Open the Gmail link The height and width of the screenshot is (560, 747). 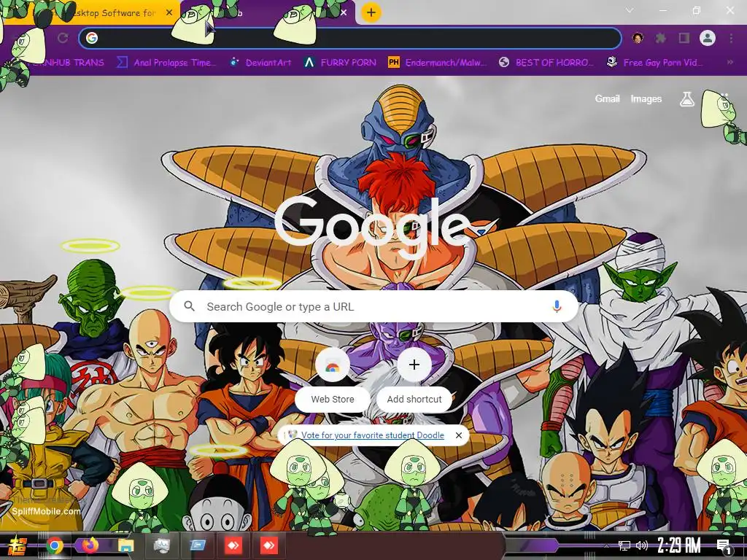click(607, 98)
